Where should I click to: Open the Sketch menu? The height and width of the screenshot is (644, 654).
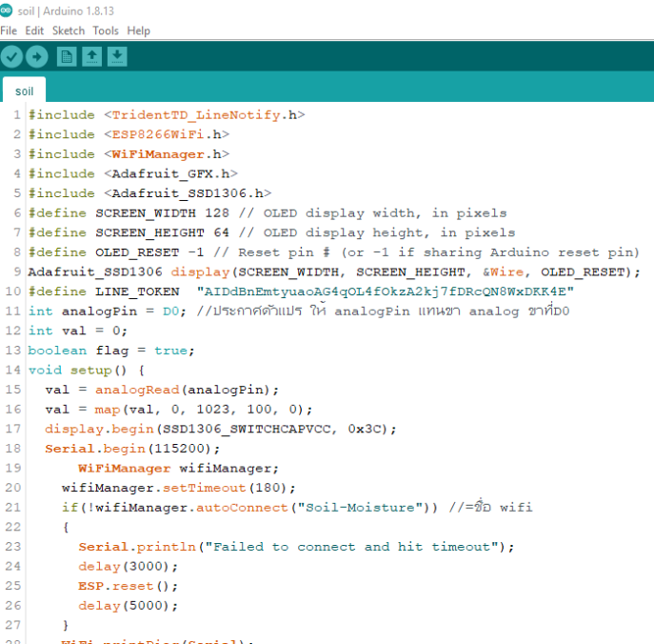pos(69,30)
